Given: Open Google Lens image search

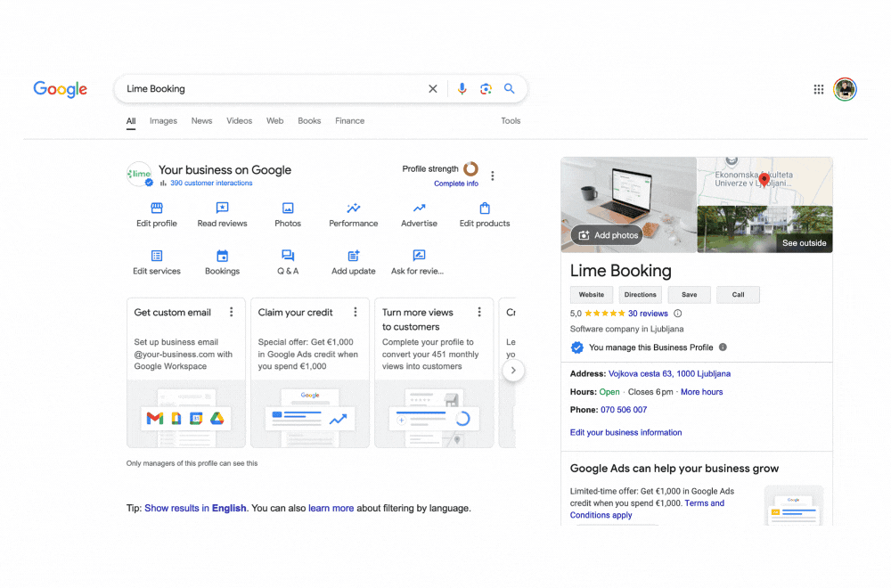Looking at the screenshot, I should [486, 88].
